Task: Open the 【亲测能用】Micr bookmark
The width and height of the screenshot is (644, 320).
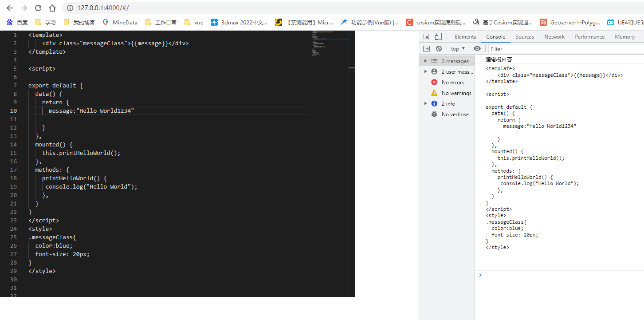Action: click(304, 22)
